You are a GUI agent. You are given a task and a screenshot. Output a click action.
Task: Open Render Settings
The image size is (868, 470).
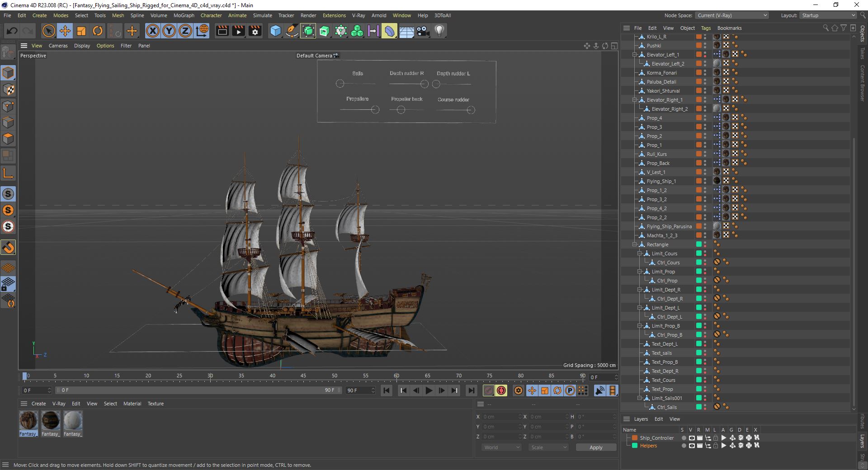(255, 31)
